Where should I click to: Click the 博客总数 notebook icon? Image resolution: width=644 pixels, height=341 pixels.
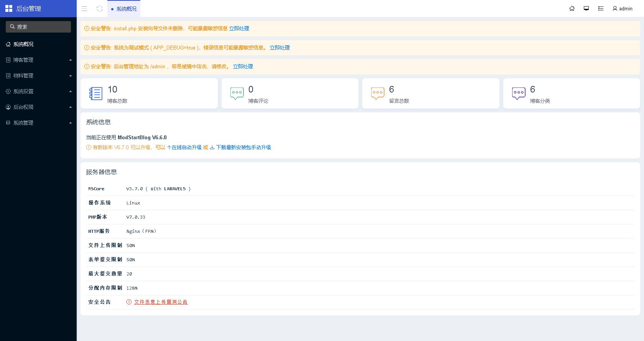(x=95, y=94)
